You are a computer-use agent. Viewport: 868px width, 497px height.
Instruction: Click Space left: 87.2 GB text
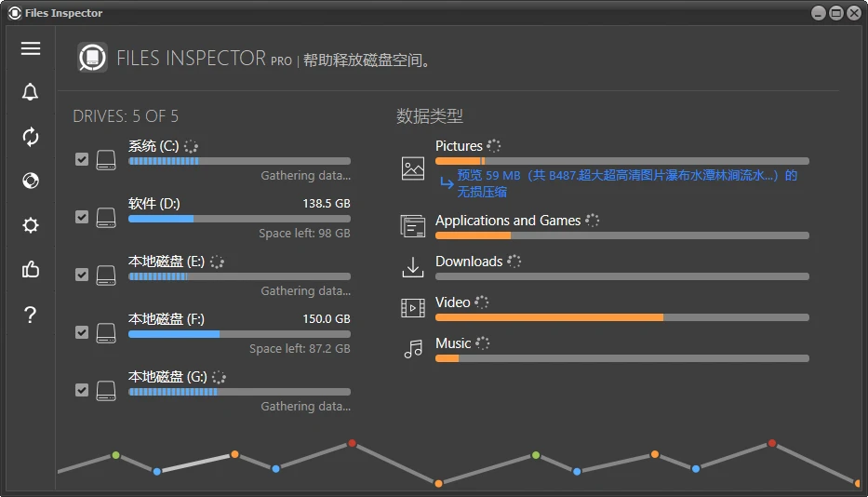300,348
